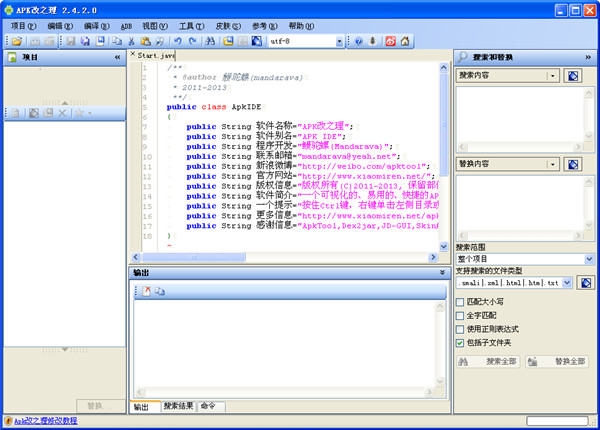Viewport: 600px width, 430px height.
Task: Open the Apk改之理修改教程 link
Action: pyautogui.click(x=46, y=421)
